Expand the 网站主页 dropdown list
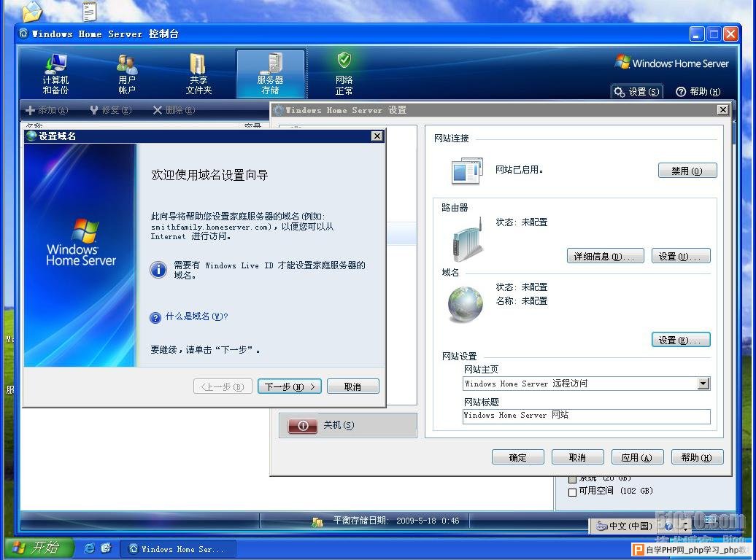756x560 pixels. tap(703, 384)
